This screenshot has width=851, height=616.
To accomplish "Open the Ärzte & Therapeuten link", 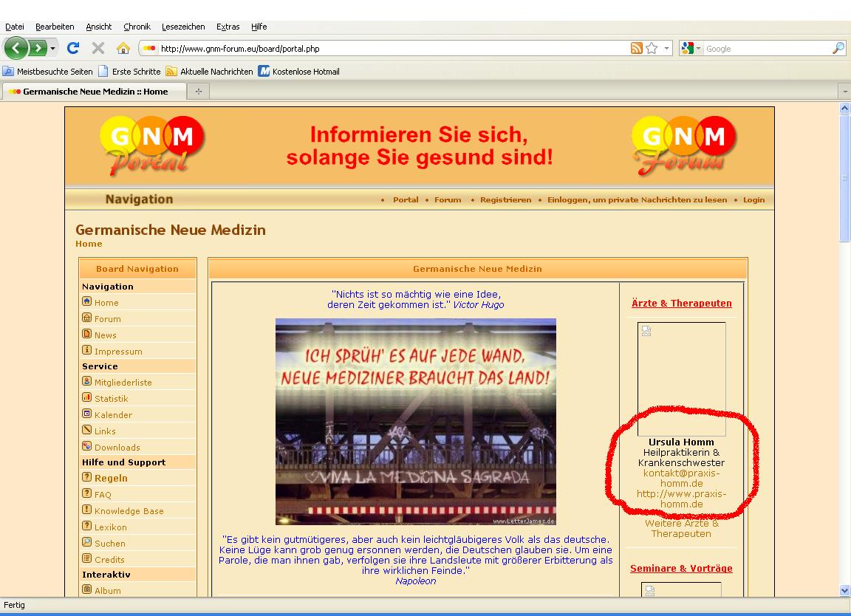I will pyautogui.click(x=681, y=303).
